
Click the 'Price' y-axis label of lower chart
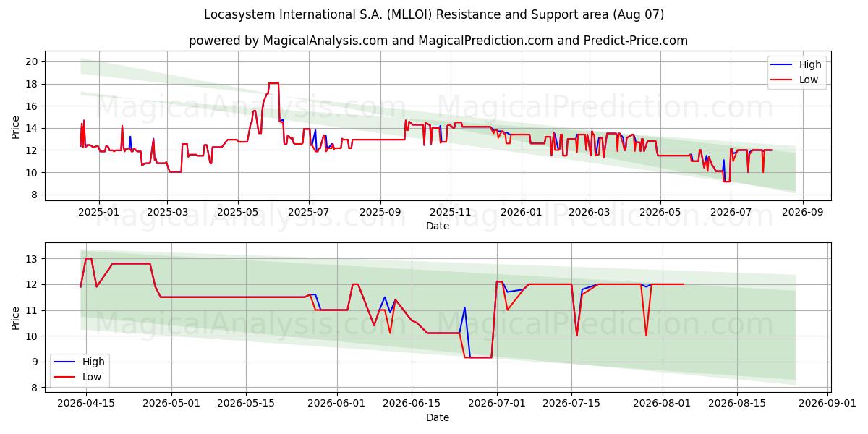coord(16,318)
